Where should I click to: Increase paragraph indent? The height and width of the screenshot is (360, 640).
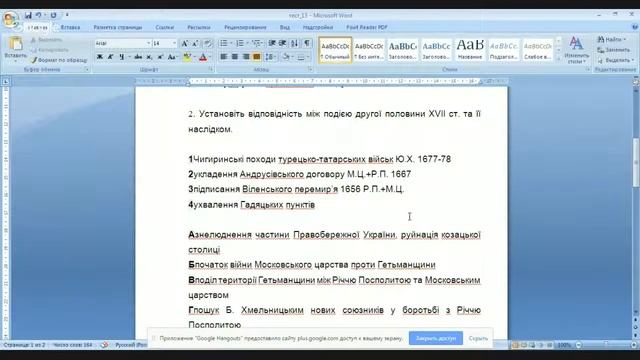282,44
